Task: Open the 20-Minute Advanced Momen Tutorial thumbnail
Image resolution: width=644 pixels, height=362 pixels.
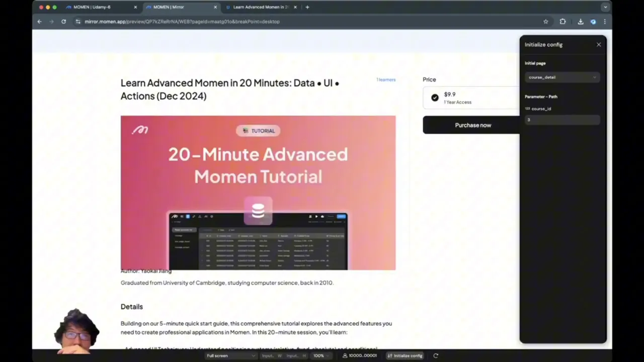Action: pos(258,193)
